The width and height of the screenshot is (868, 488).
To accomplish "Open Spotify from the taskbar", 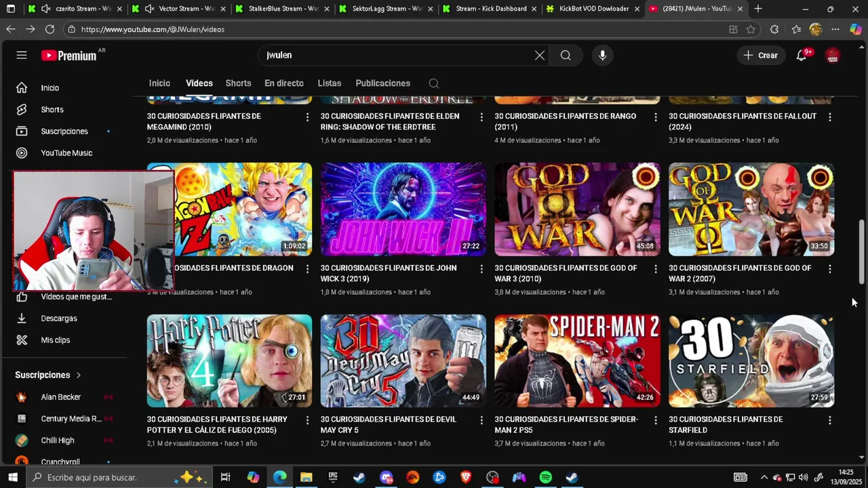I will (x=546, y=477).
